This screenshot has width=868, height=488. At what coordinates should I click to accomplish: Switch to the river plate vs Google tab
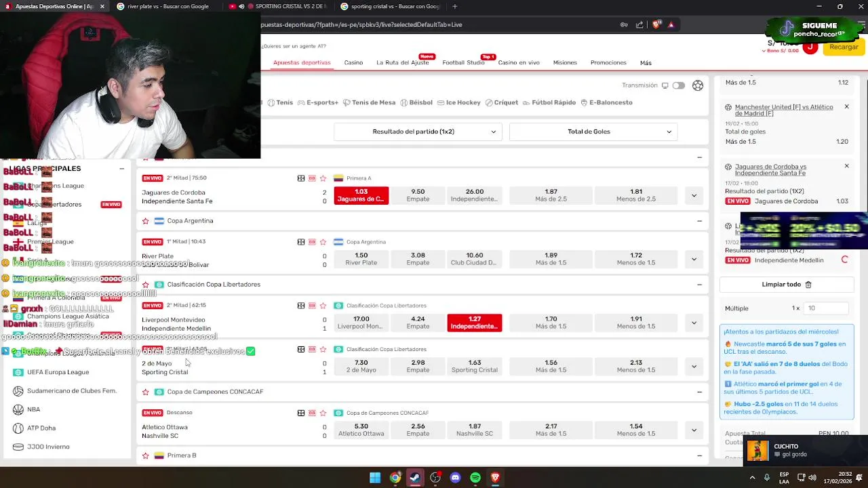166,7
